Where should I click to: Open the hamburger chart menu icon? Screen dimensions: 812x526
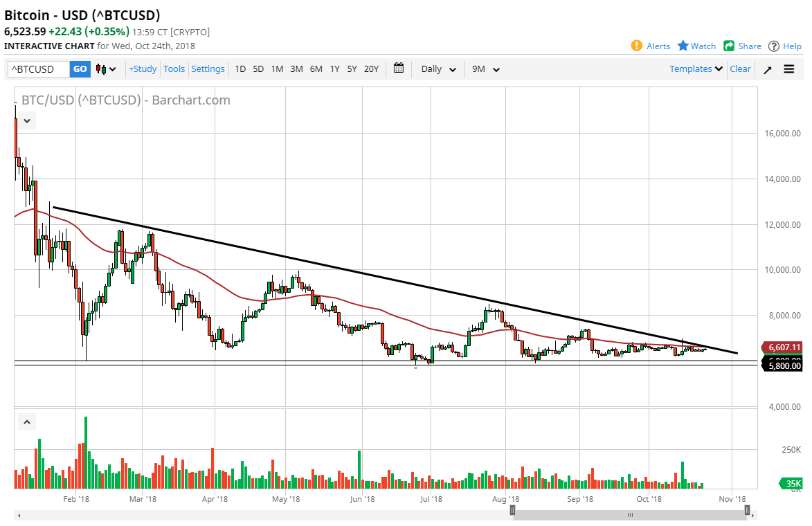click(789, 69)
